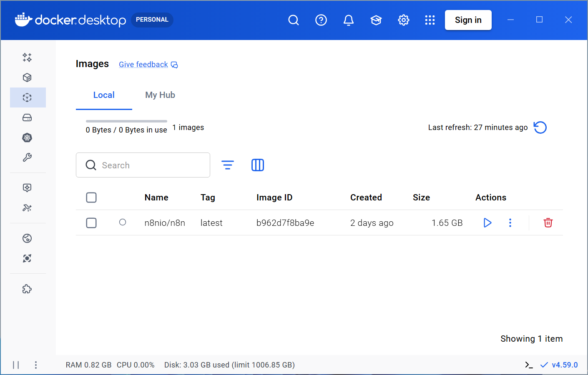Select the Volumes section

(x=27, y=117)
